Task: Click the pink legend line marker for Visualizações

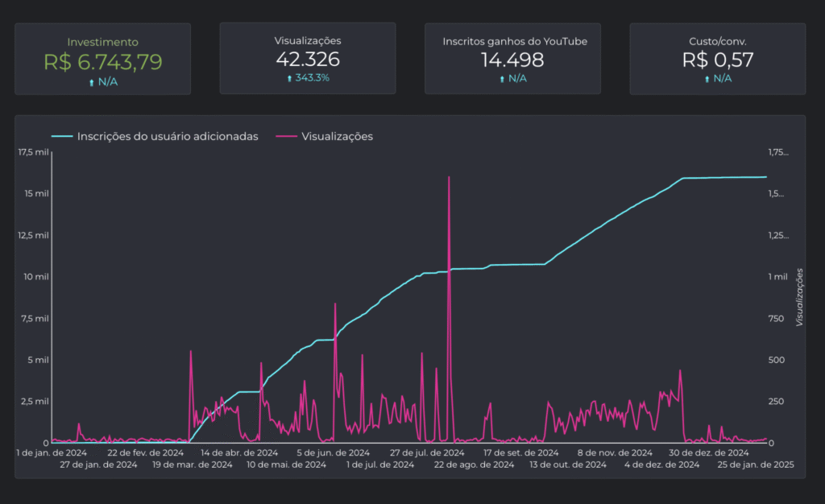Action: coord(286,137)
